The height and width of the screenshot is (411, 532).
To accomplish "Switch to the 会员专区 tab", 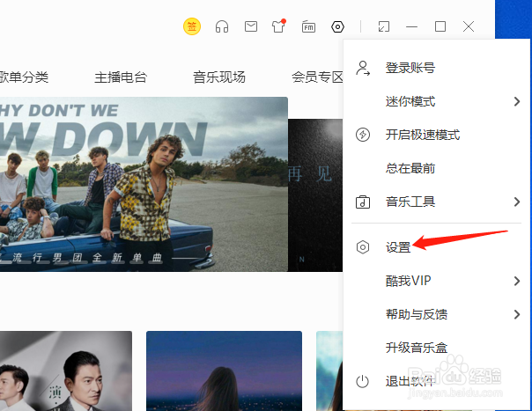I will (317, 77).
